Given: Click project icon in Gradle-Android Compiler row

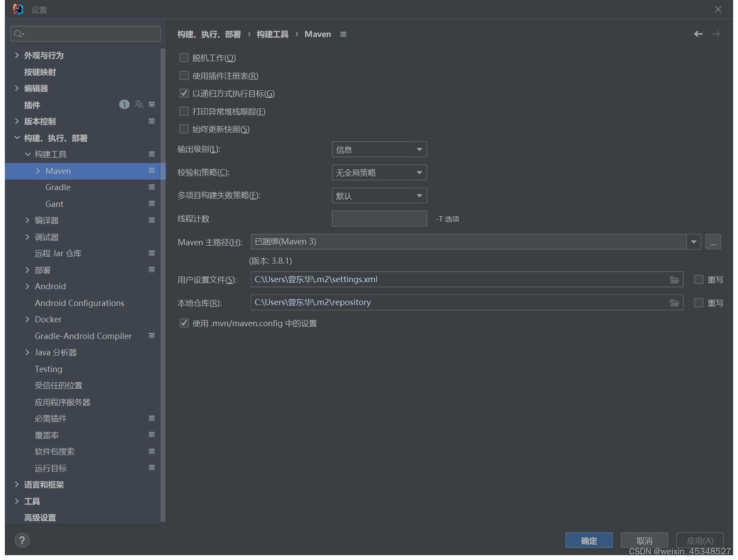Looking at the screenshot, I should (152, 335).
